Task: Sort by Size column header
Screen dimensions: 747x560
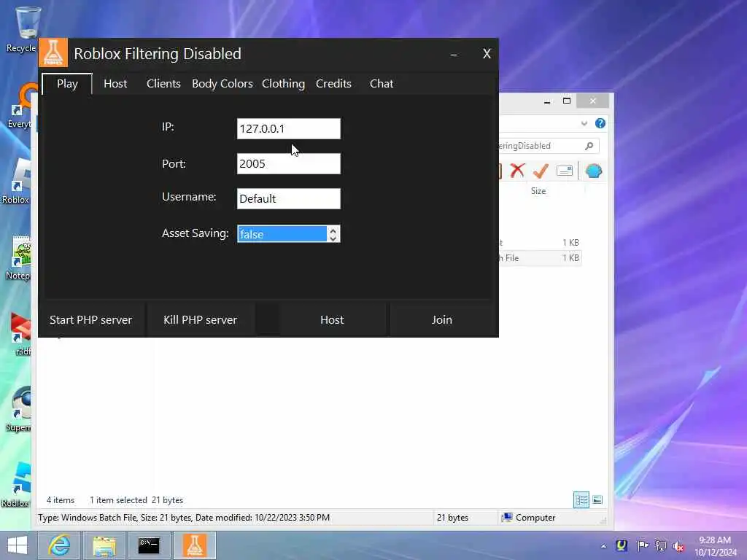Action: click(538, 191)
